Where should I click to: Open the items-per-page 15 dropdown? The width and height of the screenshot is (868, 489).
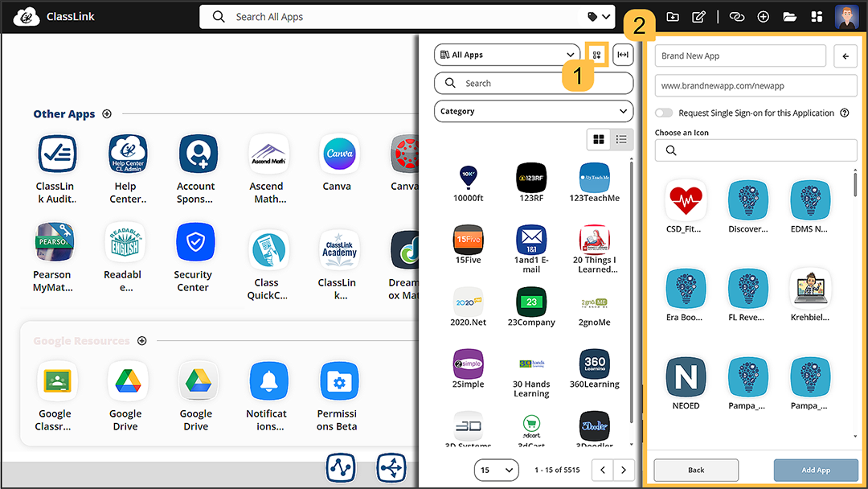pos(497,471)
